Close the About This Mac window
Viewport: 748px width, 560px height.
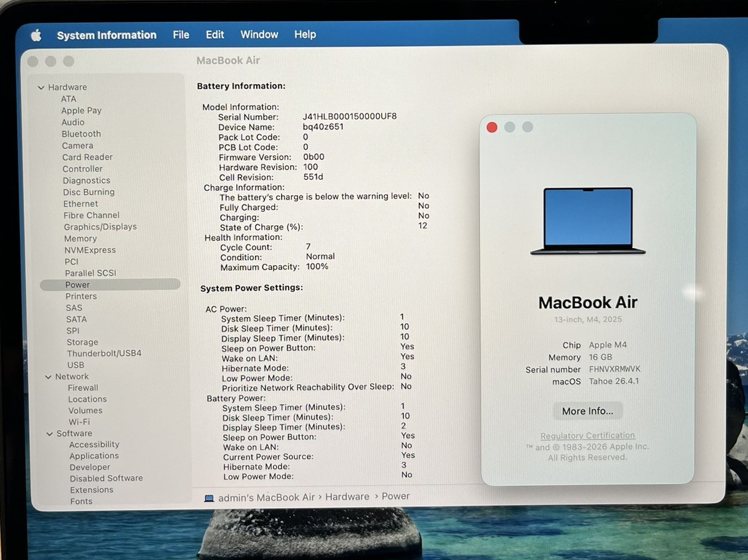click(x=492, y=127)
